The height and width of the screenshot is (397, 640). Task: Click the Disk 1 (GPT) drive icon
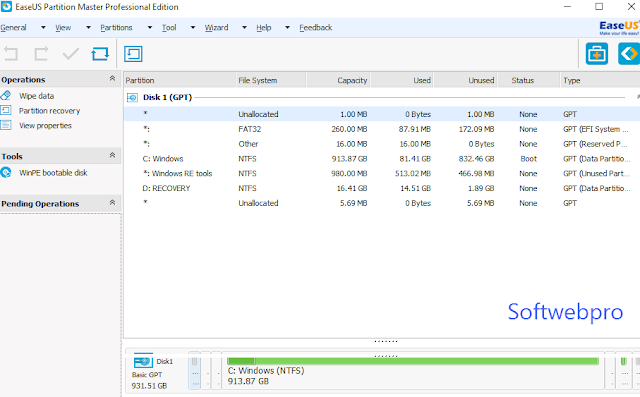tap(132, 98)
